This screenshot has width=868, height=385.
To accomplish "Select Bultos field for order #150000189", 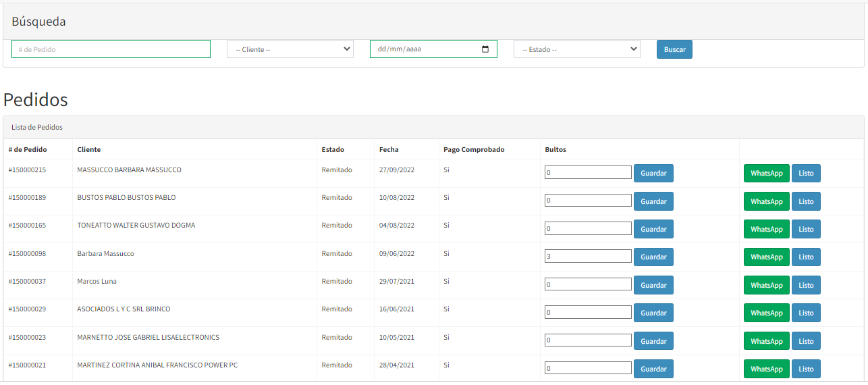I will [587, 201].
